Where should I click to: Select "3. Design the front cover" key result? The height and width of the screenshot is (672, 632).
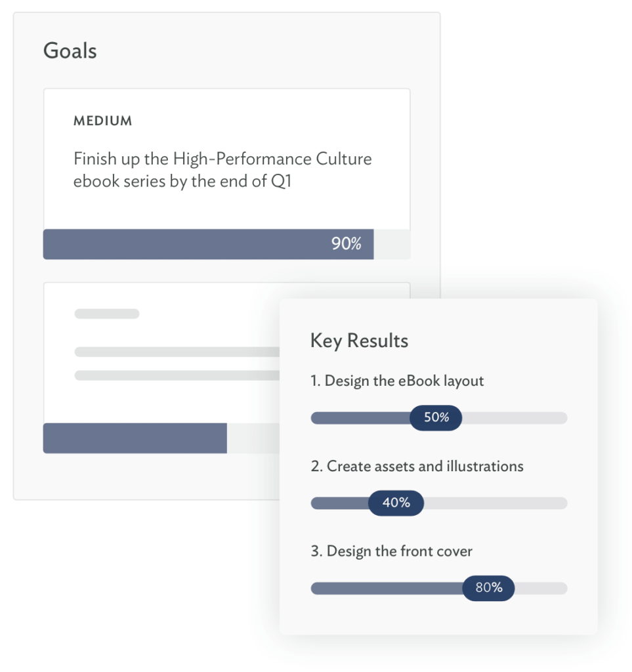391,551
